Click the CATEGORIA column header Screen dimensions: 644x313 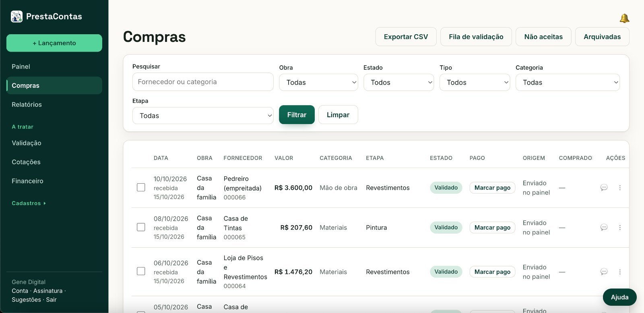(336, 158)
